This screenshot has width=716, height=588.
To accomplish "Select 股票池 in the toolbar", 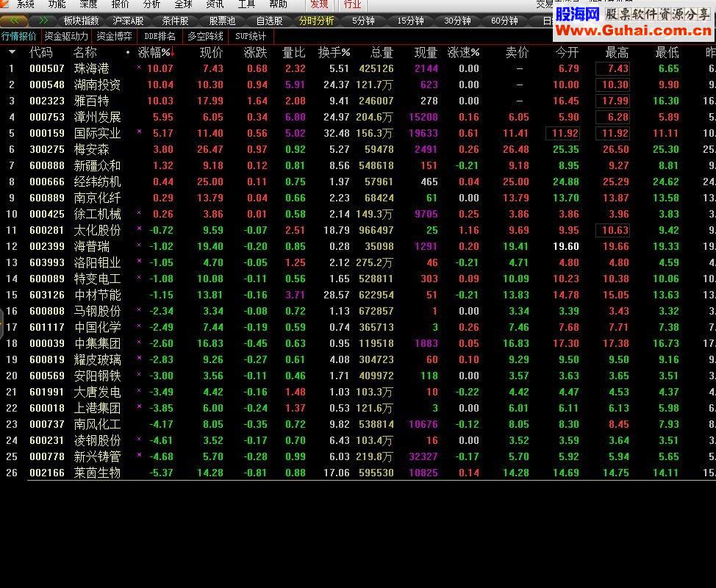I will coord(223,21).
